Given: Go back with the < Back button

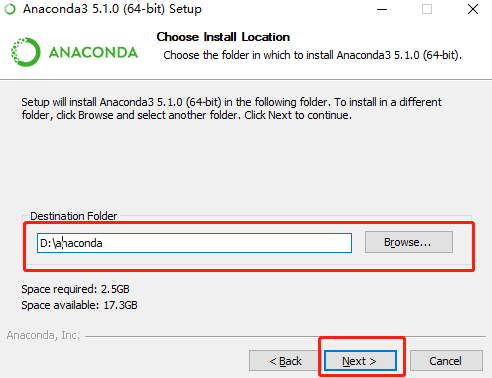Looking at the screenshot, I should coord(285,361).
